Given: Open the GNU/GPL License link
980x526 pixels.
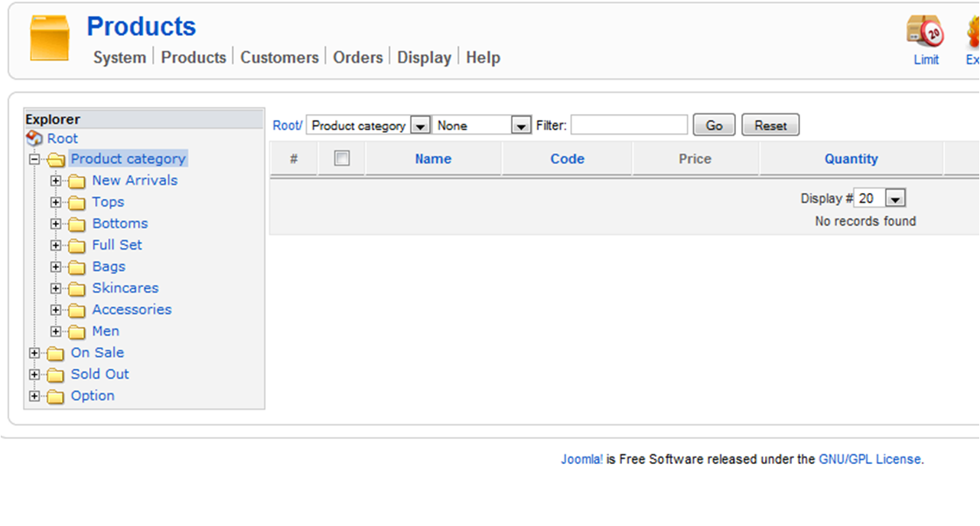Looking at the screenshot, I should tap(870, 459).
